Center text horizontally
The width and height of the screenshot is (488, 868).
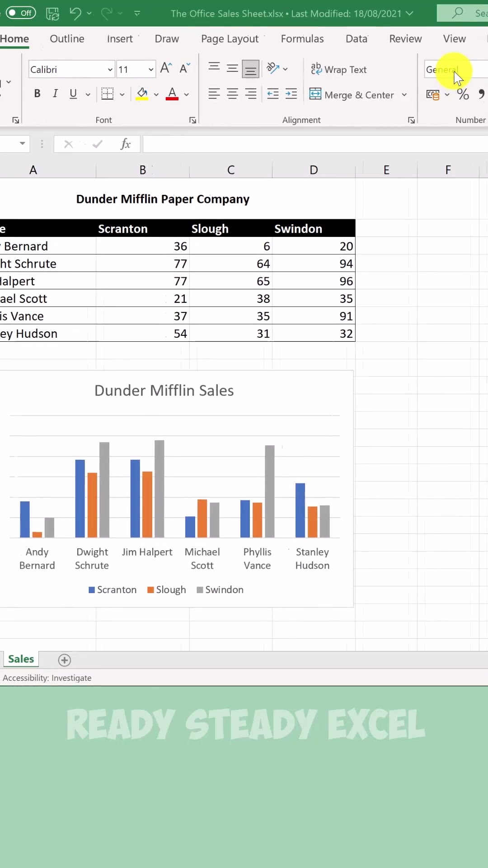(x=232, y=94)
